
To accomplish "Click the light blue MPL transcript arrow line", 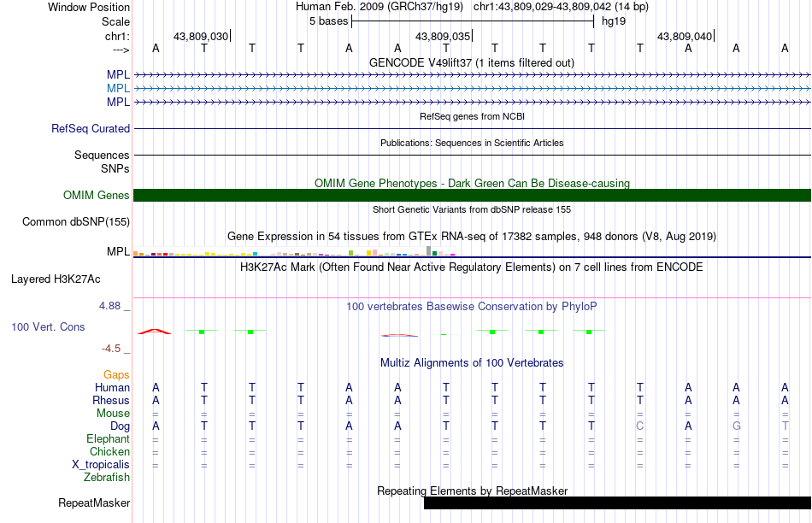I will pos(473,89).
